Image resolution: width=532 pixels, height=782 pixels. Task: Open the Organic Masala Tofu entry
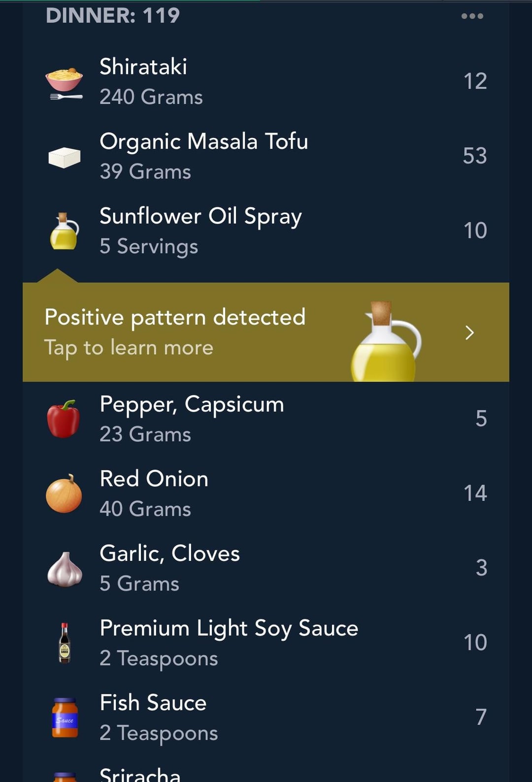(266, 156)
